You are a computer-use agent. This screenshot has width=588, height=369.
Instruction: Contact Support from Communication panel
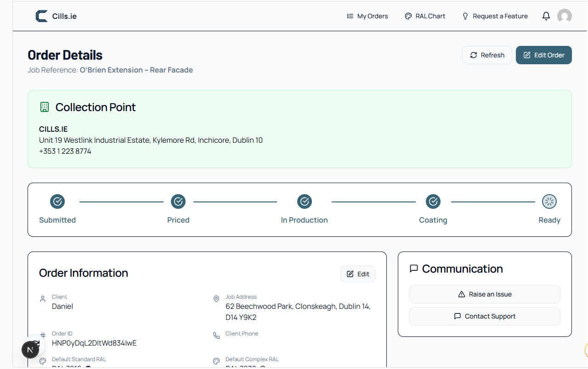(485, 316)
